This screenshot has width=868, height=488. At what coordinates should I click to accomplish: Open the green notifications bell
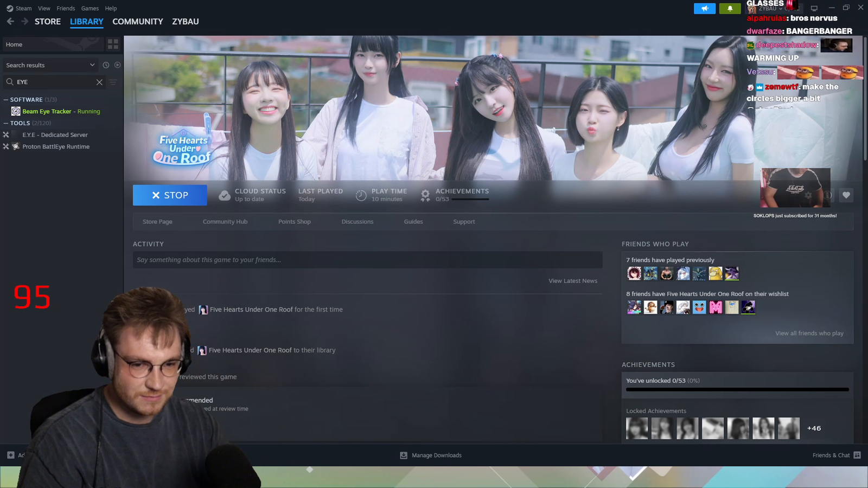click(730, 9)
